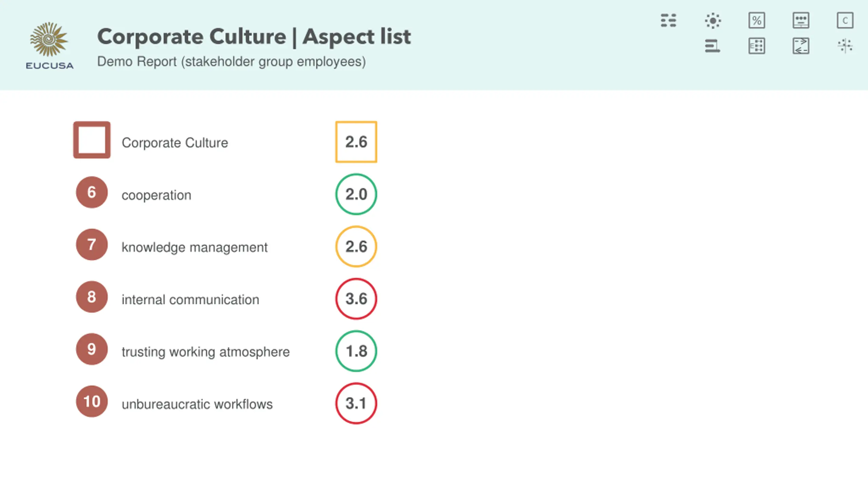Open the internal communication aspect
Viewport: 868px width, 488px height.
click(x=190, y=300)
